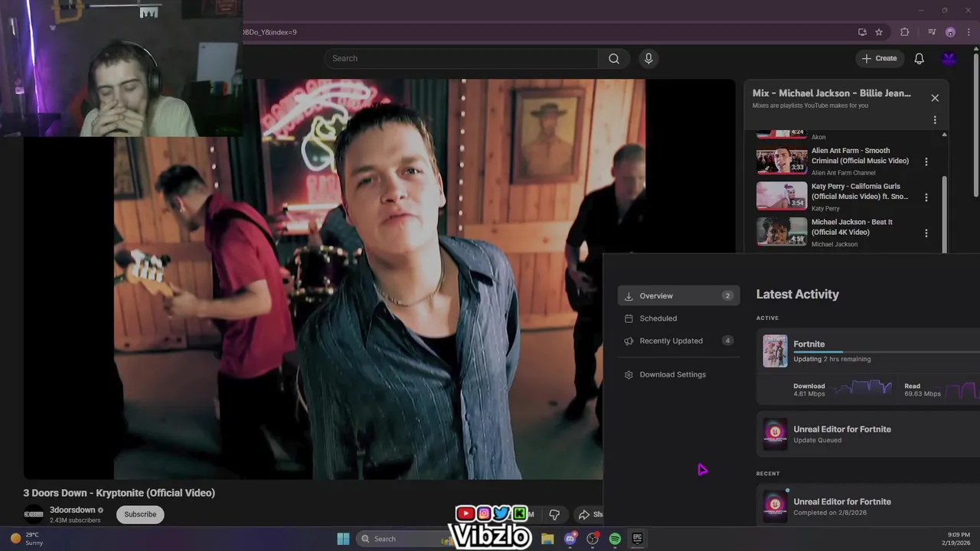The width and height of the screenshot is (980, 551).
Task: Focus the YouTube search field
Action: (462, 58)
